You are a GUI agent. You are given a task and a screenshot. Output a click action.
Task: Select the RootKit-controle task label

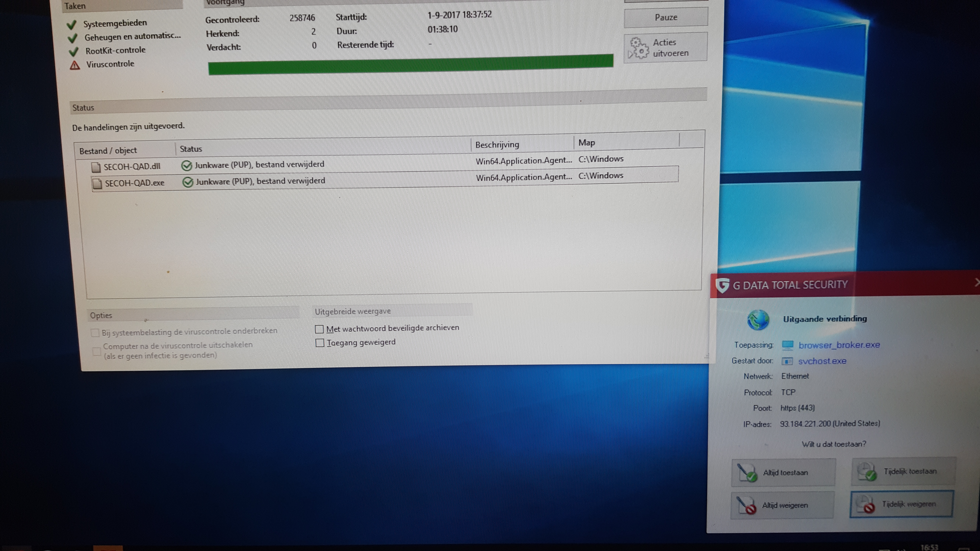pos(115,50)
